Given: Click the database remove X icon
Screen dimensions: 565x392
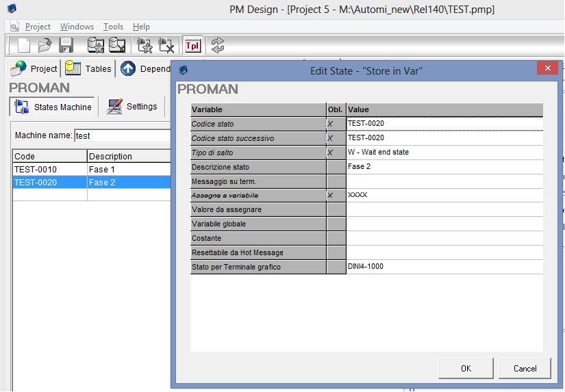Looking at the screenshot, I should pos(117,45).
